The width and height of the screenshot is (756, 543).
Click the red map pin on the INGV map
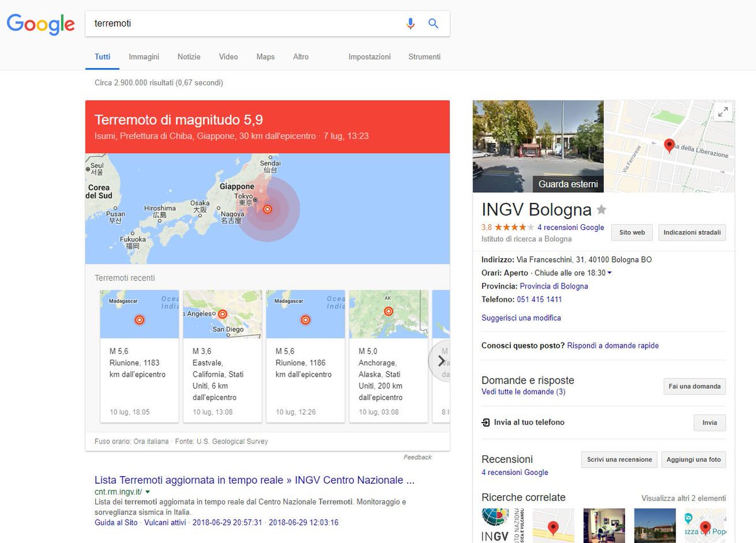[x=669, y=146]
